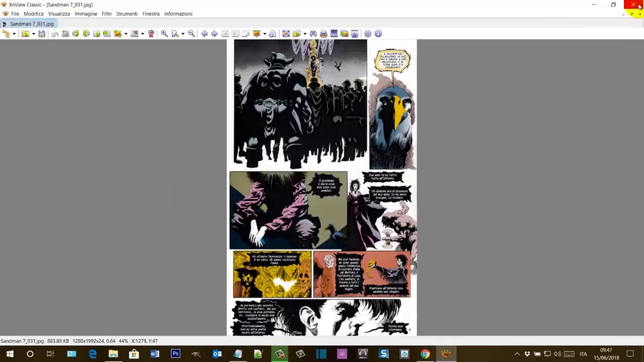644x362 pixels.
Task: Click status bar dimensions 1280x1992x24, 0.64
Action: [94, 341]
